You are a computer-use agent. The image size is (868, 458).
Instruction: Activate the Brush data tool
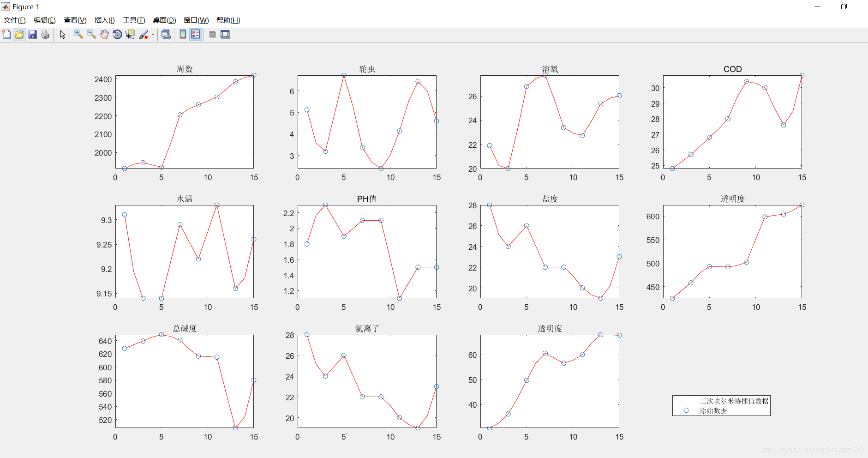pyautogui.click(x=144, y=34)
